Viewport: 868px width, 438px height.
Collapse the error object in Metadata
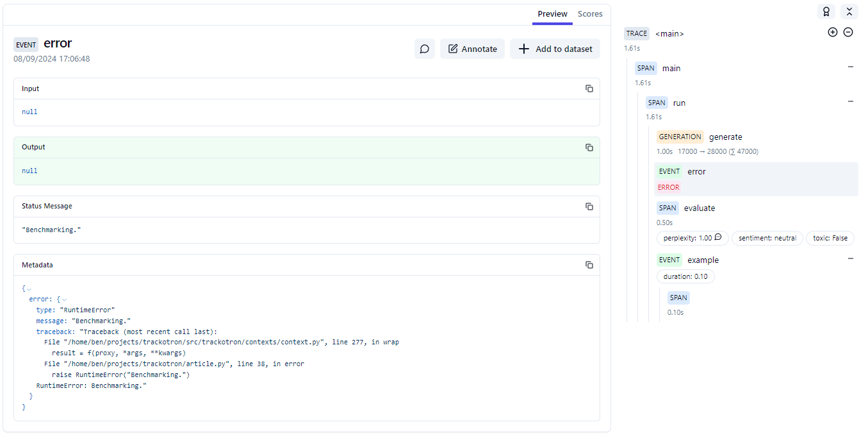click(64, 299)
